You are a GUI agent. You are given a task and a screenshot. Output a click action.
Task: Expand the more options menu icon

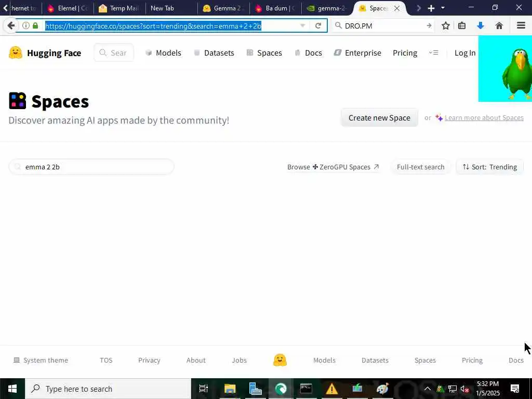[x=434, y=52]
